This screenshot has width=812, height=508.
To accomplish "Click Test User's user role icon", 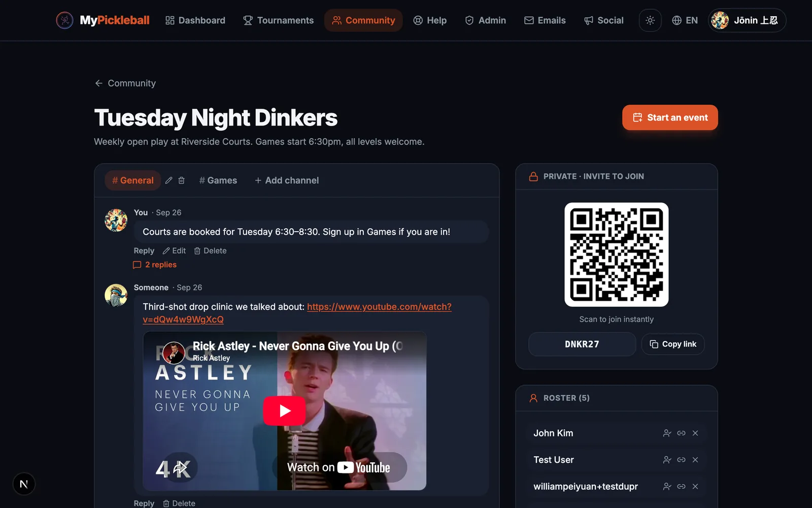I will [x=667, y=460].
